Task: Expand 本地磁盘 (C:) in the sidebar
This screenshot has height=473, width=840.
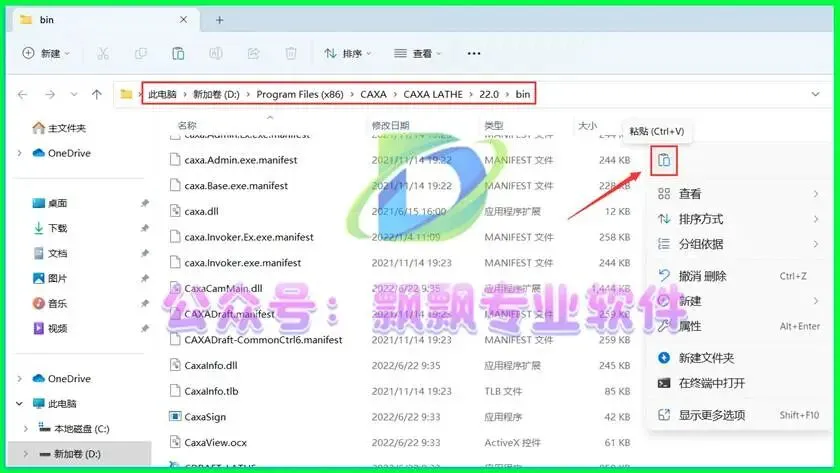Action: [26, 429]
